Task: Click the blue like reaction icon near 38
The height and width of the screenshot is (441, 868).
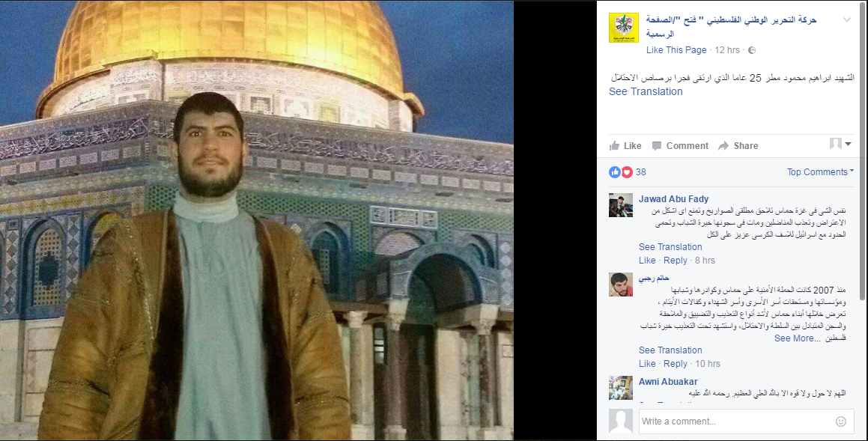Action: click(x=614, y=172)
